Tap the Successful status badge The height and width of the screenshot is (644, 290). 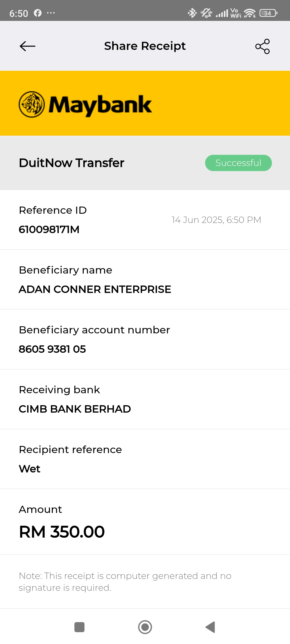(238, 163)
